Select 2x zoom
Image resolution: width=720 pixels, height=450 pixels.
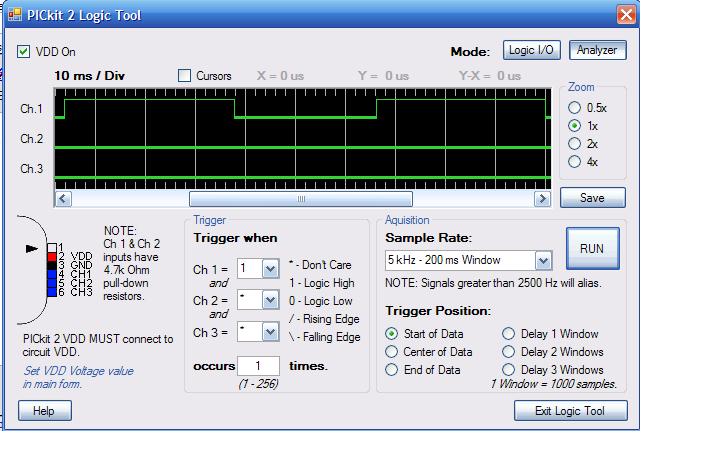pyautogui.click(x=574, y=144)
